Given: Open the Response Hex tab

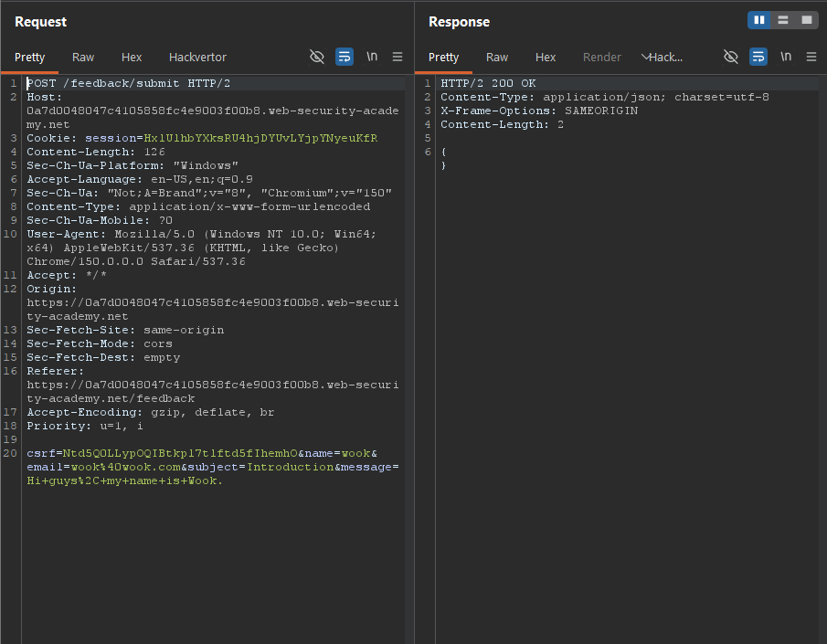Looking at the screenshot, I should click(x=546, y=57).
